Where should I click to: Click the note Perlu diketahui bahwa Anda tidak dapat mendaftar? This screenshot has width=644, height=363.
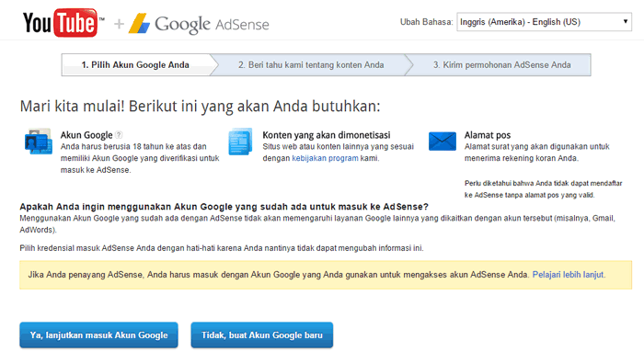[x=544, y=189]
